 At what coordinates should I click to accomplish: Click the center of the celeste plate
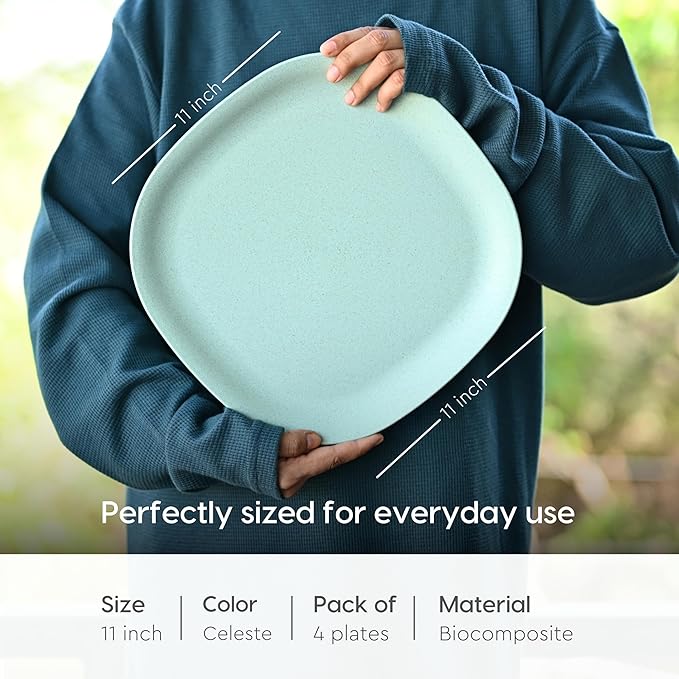coord(326,248)
